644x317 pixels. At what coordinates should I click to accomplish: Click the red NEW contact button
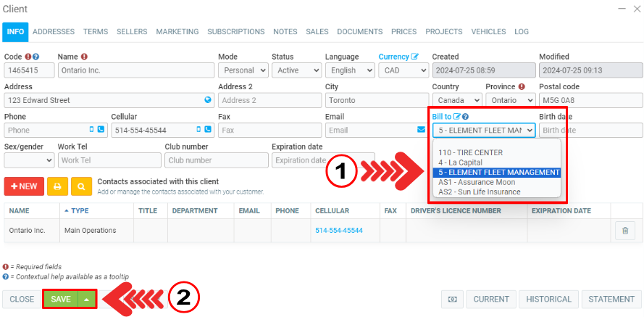click(24, 186)
